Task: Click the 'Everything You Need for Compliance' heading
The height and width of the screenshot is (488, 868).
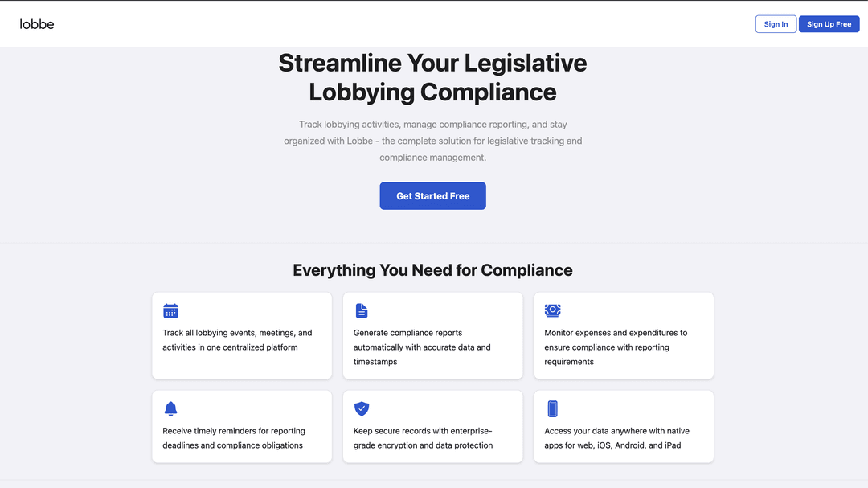Action: point(432,270)
